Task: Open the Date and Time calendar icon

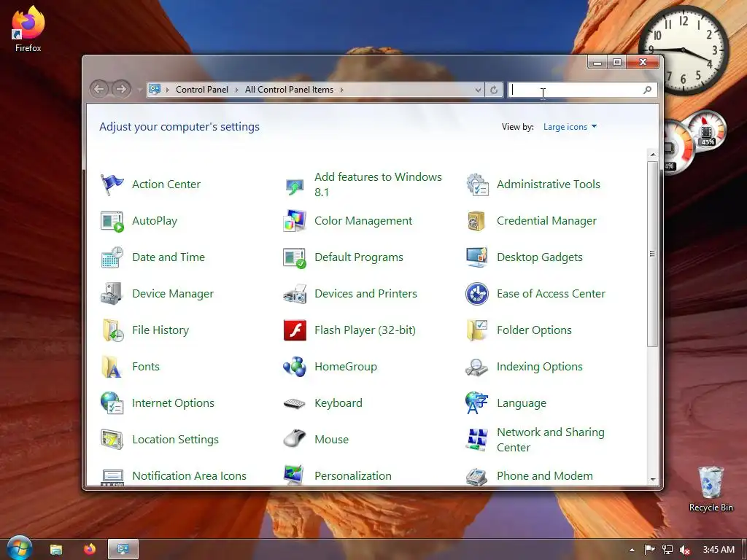Action: (x=112, y=257)
